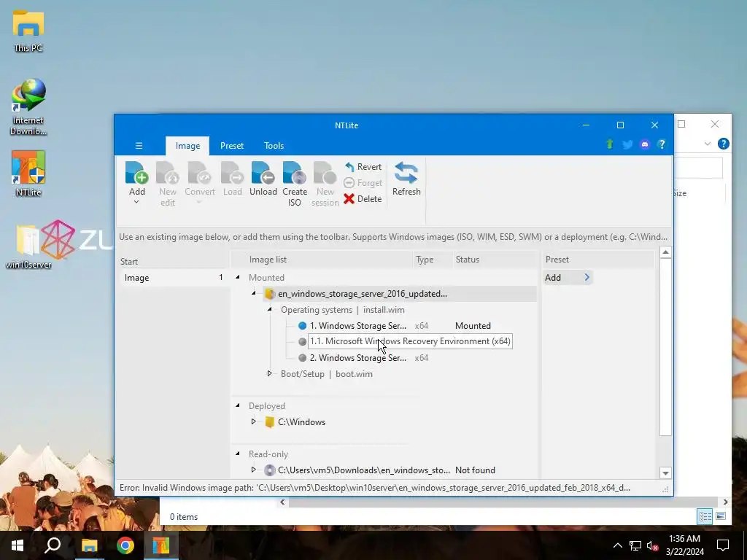Click the Forget toolbar button
The width and height of the screenshot is (747, 560).
click(x=363, y=183)
